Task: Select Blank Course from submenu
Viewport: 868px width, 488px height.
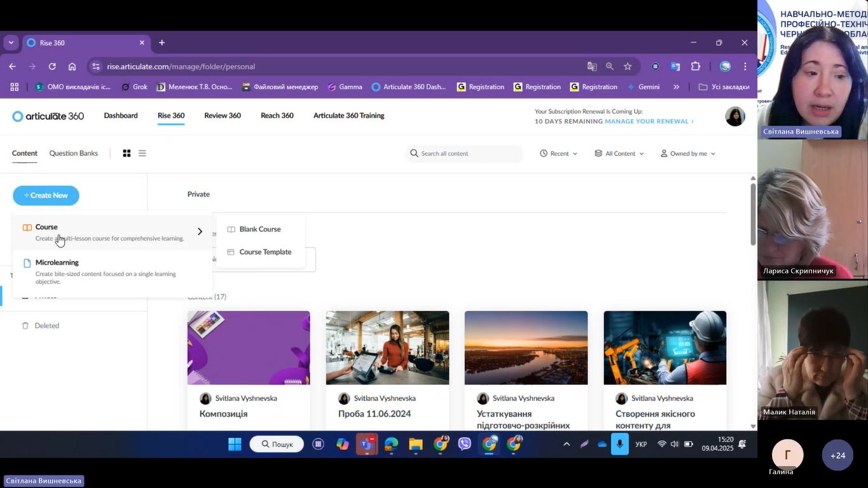Action: click(x=259, y=229)
